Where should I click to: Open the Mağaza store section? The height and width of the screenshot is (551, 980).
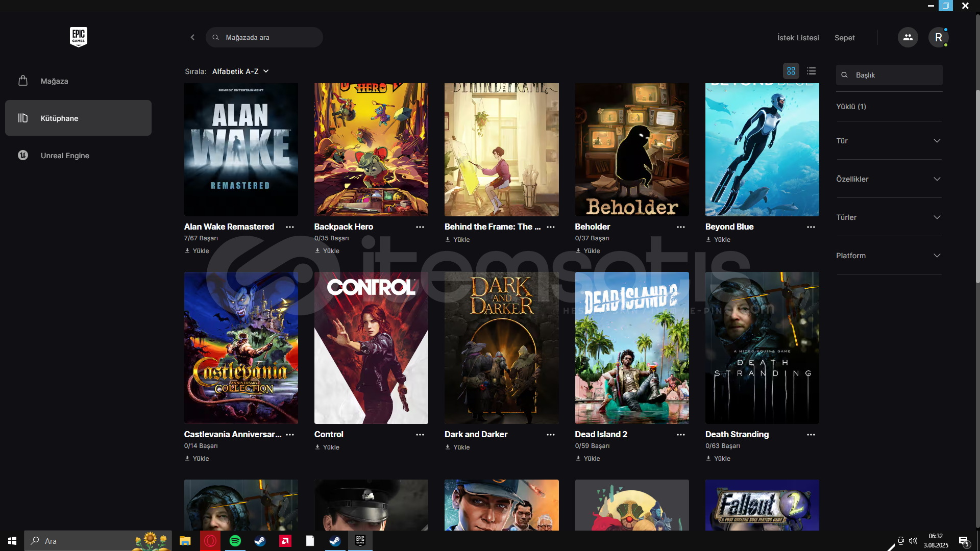click(x=78, y=81)
